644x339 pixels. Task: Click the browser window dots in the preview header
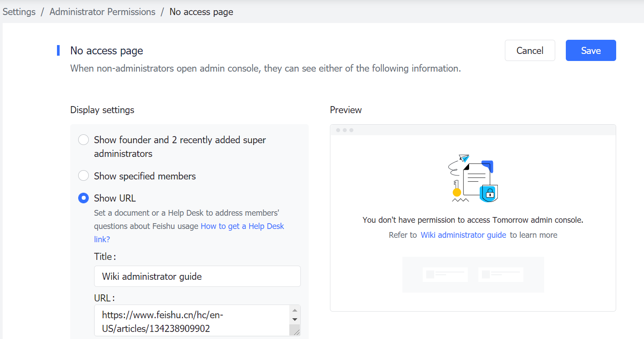click(345, 130)
